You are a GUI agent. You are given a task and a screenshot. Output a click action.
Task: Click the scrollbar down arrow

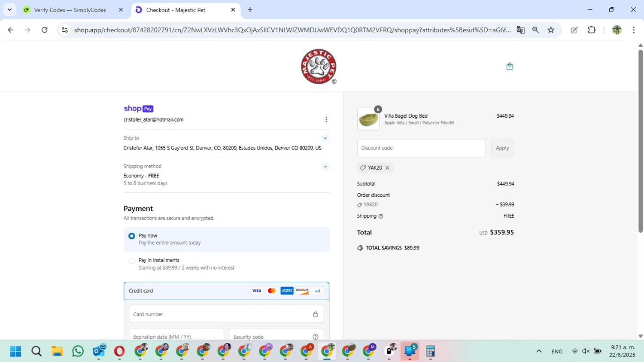[641, 336]
